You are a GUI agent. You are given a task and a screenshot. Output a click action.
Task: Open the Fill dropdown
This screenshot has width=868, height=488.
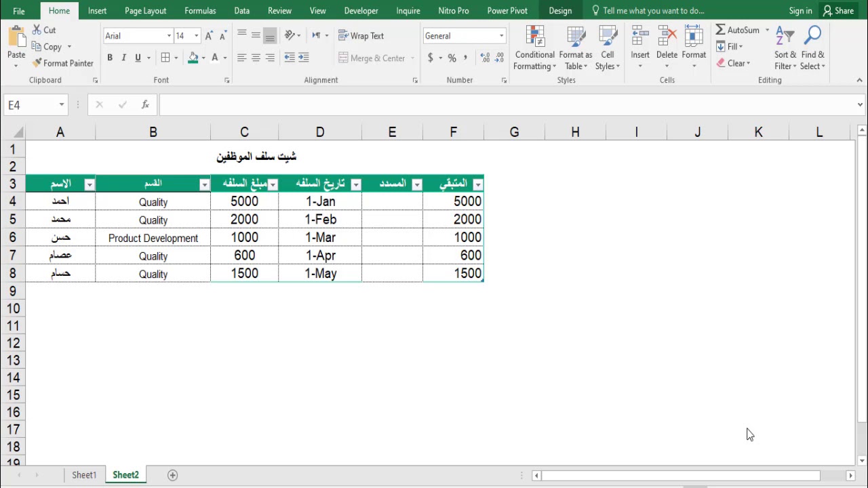pos(730,47)
